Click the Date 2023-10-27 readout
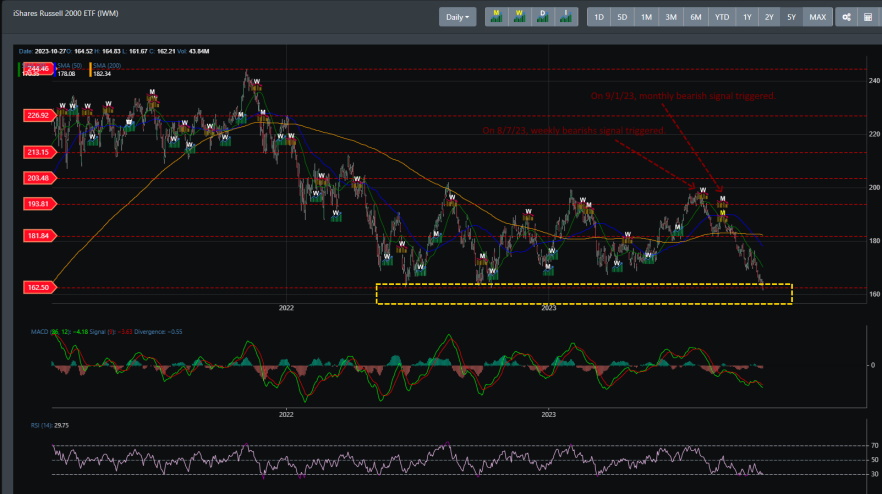The height and width of the screenshot is (494, 882). point(42,51)
